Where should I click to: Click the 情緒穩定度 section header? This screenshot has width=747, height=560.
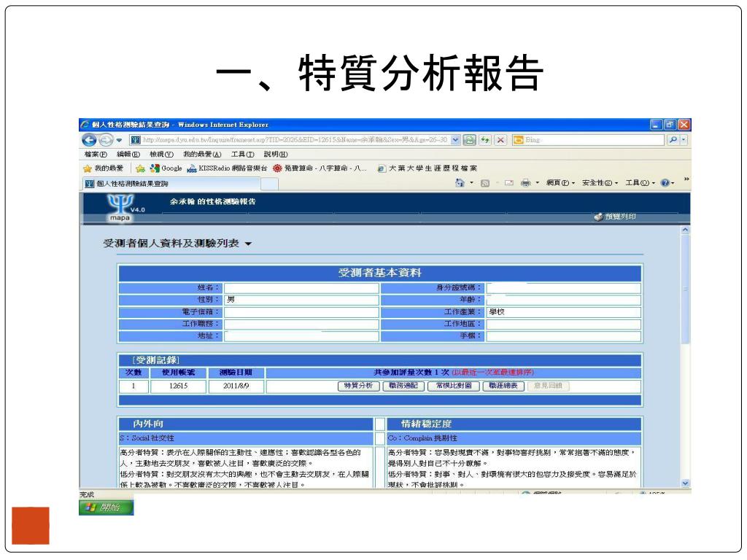coord(513,424)
